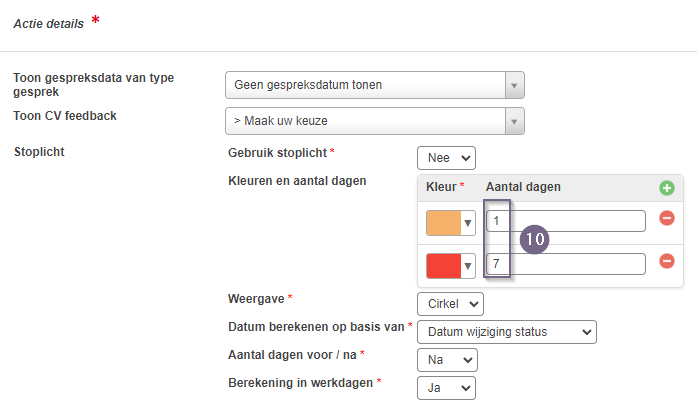Click the 'Datum berekenen op basis van' label
The width and height of the screenshot is (697, 409).
tap(316, 327)
